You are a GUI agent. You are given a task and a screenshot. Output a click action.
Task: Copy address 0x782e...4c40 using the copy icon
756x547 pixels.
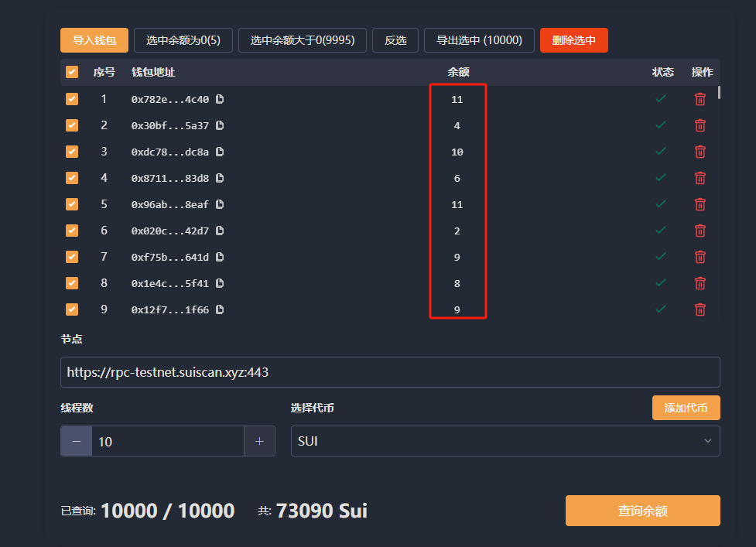pyautogui.click(x=220, y=99)
